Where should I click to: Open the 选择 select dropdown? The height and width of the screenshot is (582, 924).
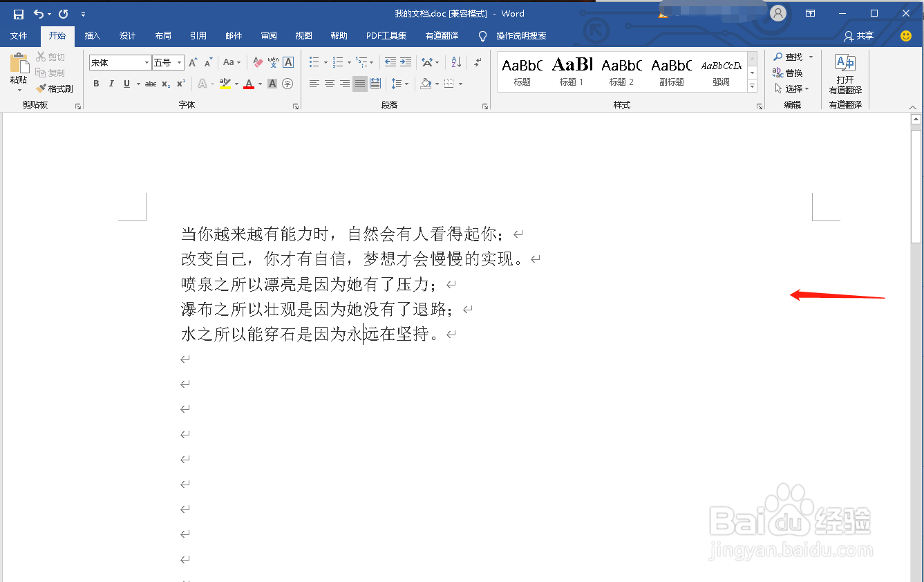click(791, 88)
